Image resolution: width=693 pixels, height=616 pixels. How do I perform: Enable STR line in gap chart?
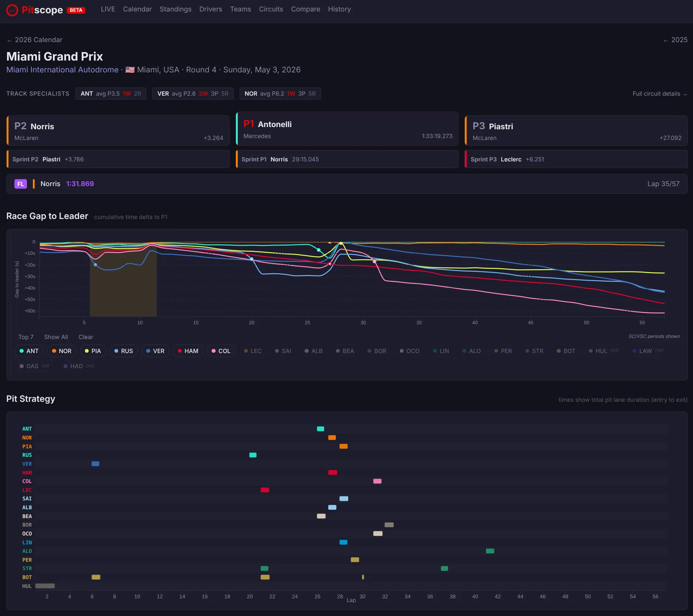click(x=534, y=351)
